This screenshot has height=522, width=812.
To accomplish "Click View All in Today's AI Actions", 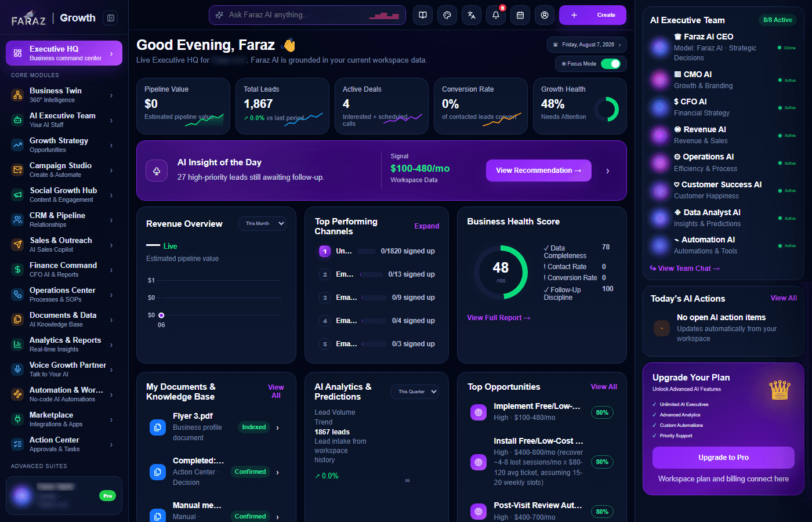I will click(x=784, y=298).
